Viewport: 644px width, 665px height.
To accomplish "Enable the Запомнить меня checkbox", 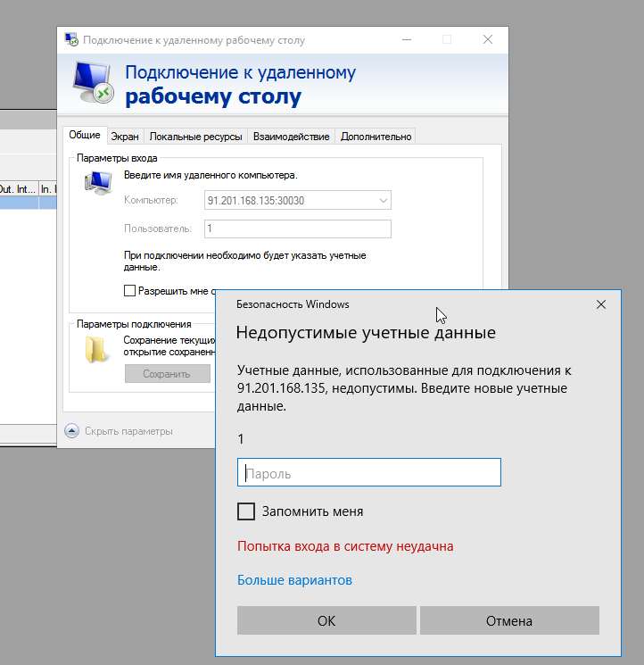I will pyautogui.click(x=246, y=511).
